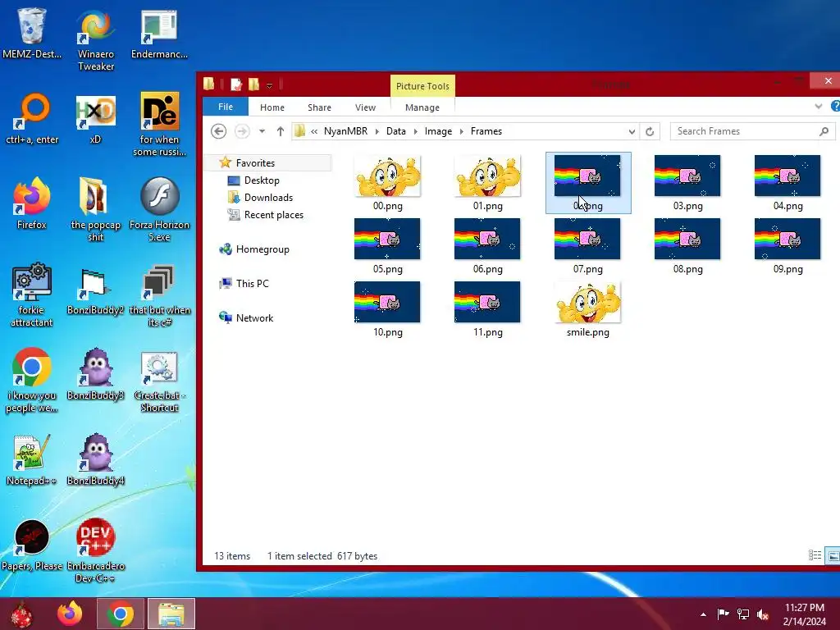
Task: Select Downloads in navigation pane
Action: click(x=268, y=198)
